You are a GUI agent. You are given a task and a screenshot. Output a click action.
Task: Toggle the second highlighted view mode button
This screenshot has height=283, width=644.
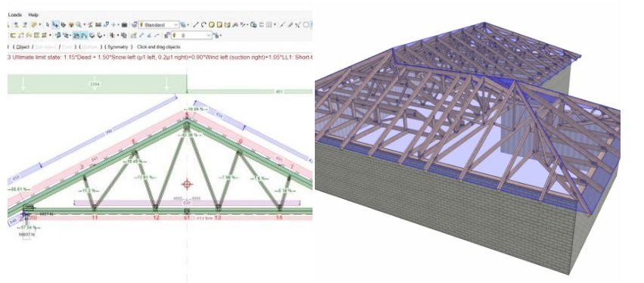[x=84, y=36]
